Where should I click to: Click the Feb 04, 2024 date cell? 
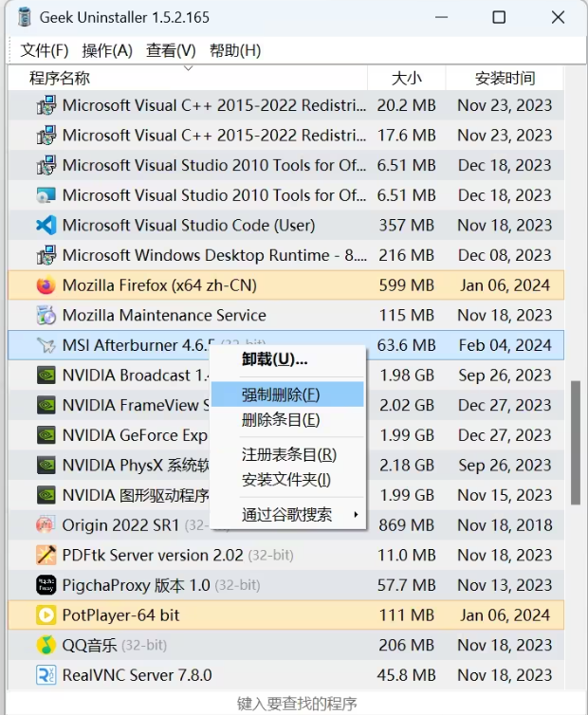(x=505, y=345)
